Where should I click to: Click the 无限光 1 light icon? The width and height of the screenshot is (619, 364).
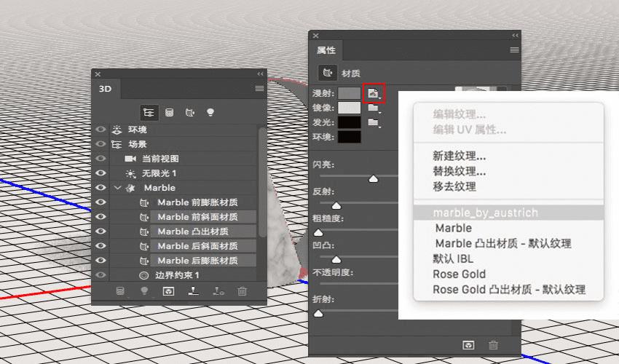tap(130, 173)
